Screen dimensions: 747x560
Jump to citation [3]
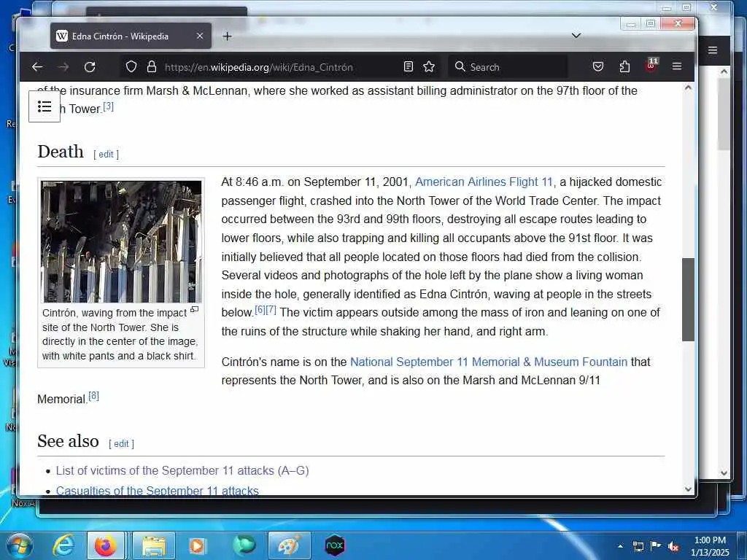[109, 106]
